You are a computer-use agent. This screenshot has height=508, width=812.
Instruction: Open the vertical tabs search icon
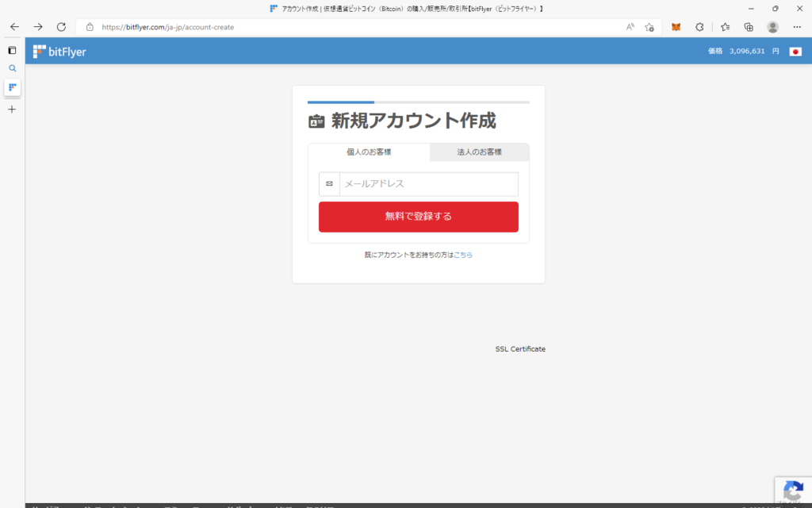pos(12,68)
